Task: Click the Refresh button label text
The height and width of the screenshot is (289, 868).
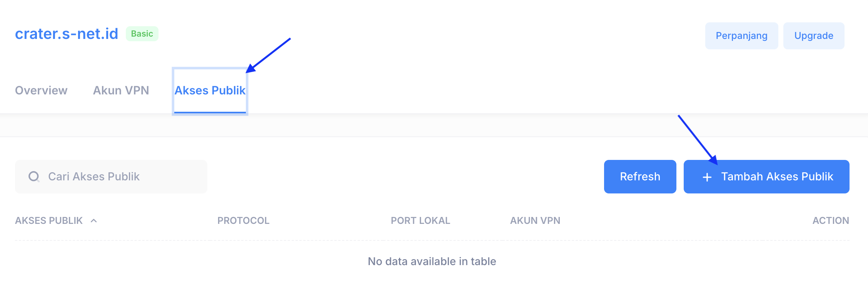Action: tap(640, 176)
